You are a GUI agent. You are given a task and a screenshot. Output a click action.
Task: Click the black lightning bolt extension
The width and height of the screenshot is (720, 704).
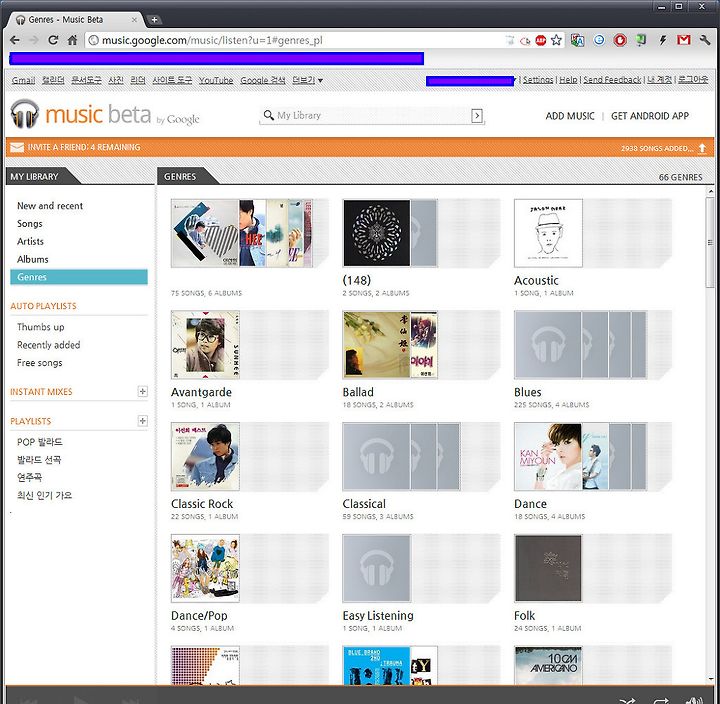pos(663,40)
